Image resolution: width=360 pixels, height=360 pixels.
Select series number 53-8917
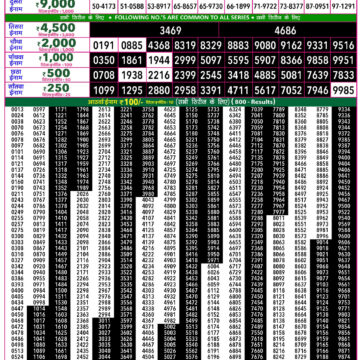coord(158,6)
